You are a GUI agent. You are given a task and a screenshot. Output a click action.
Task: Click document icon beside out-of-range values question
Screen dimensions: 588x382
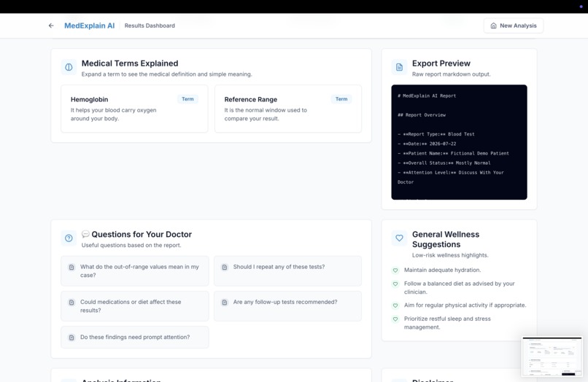tap(71, 268)
